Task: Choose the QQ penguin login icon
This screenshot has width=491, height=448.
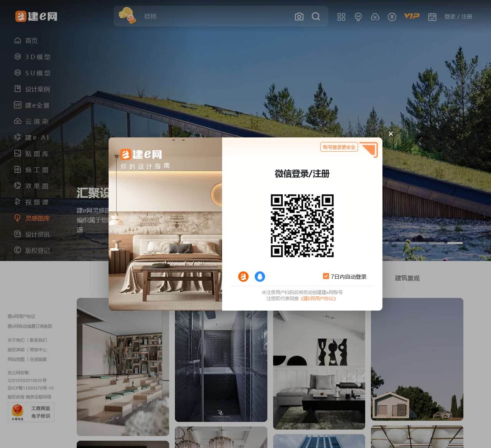Action: click(260, 276)
